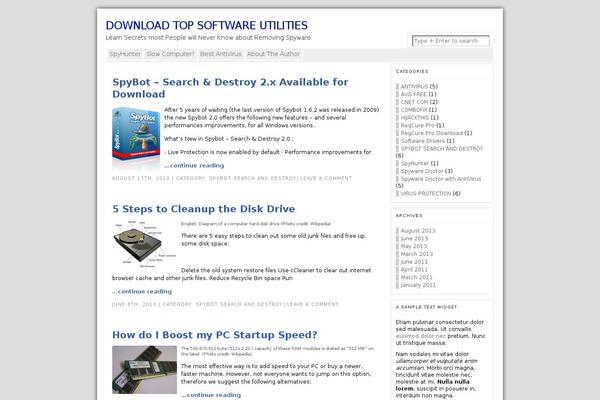Open Spybot Search and Destroy category under June 4th post
This screenshot has height=400, width=600.
239,304
